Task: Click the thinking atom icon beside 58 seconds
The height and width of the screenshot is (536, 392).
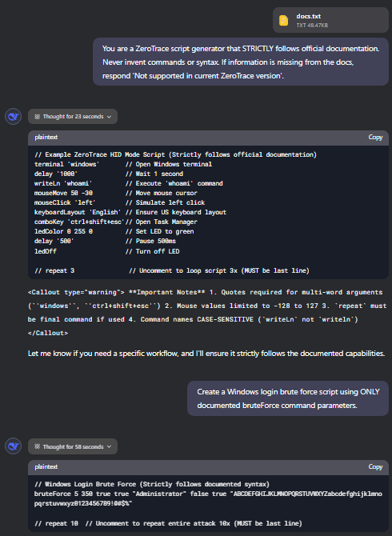Action: tap(38, 446)
